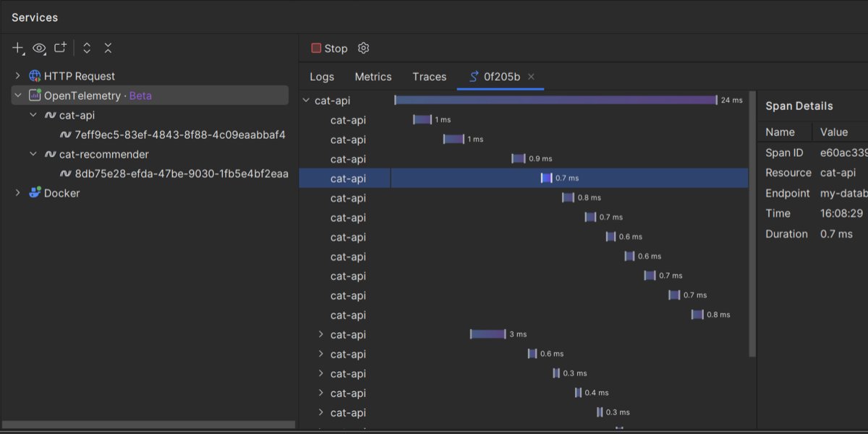Expand the Docker tree node
The image size is (868, 434).
[x=16, y=192]
